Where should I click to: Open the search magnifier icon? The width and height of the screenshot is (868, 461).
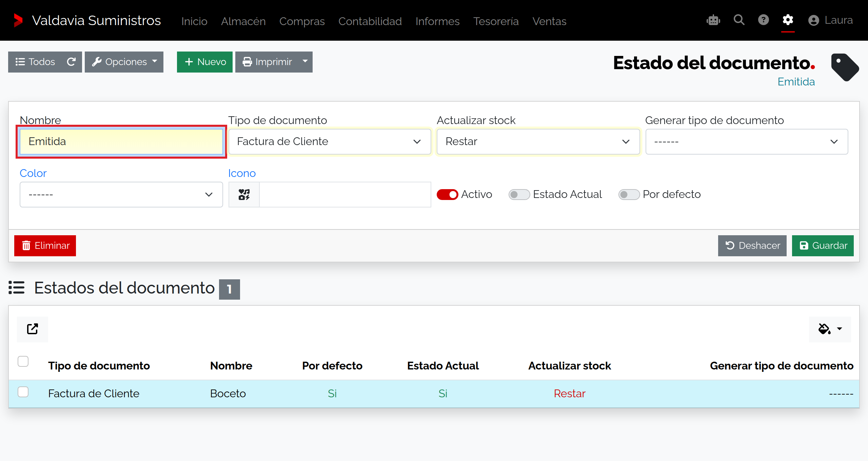pyautogui.click(x=739, y=20)
